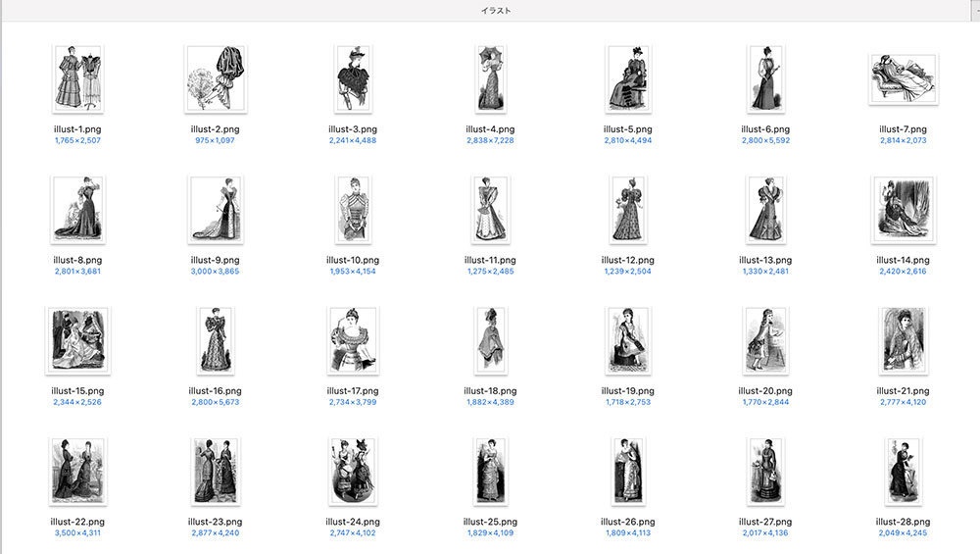980x554 pixels.
Task: Select the illust-5.png thumbnail
Action: (628, 78)
